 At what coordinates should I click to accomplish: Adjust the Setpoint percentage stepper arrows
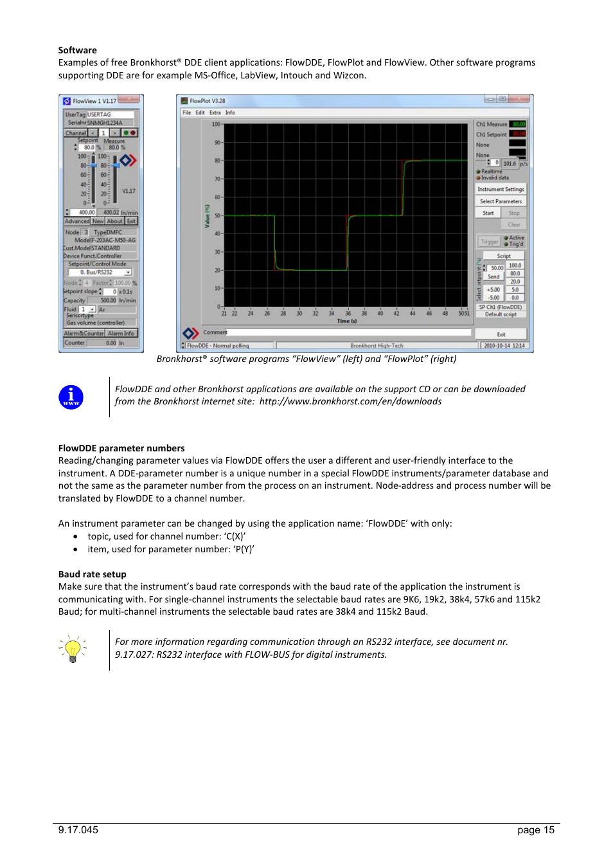(x=76, y=147)
